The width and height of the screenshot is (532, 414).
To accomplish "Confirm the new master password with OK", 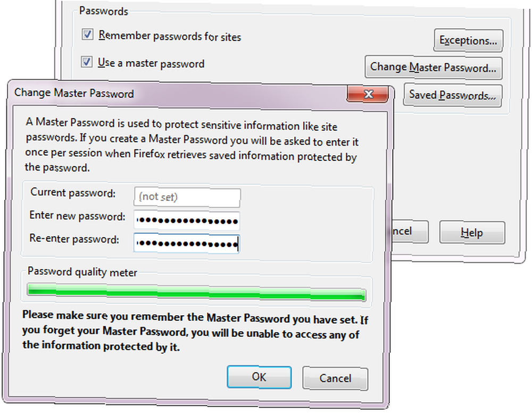I will click(259, 377).
